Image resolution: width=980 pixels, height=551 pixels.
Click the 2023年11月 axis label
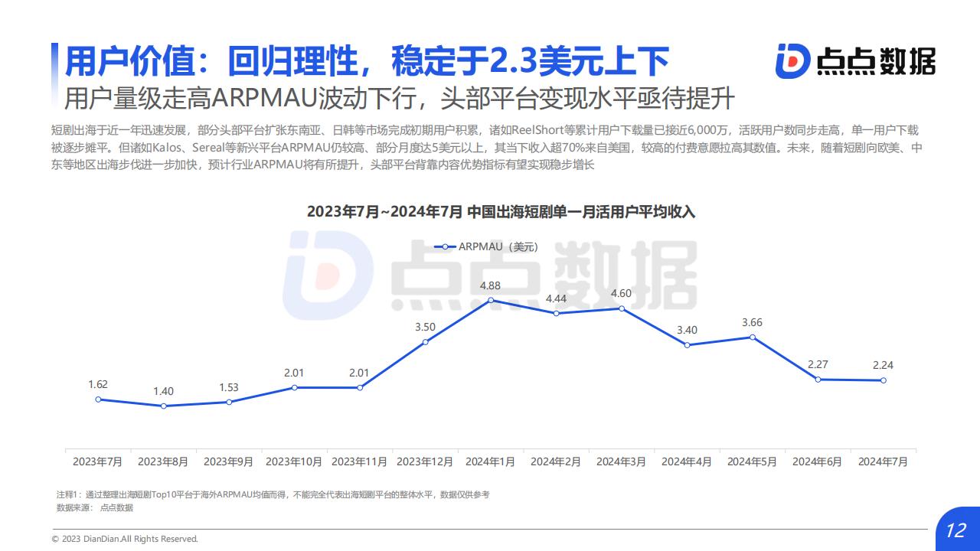[360, 462]
